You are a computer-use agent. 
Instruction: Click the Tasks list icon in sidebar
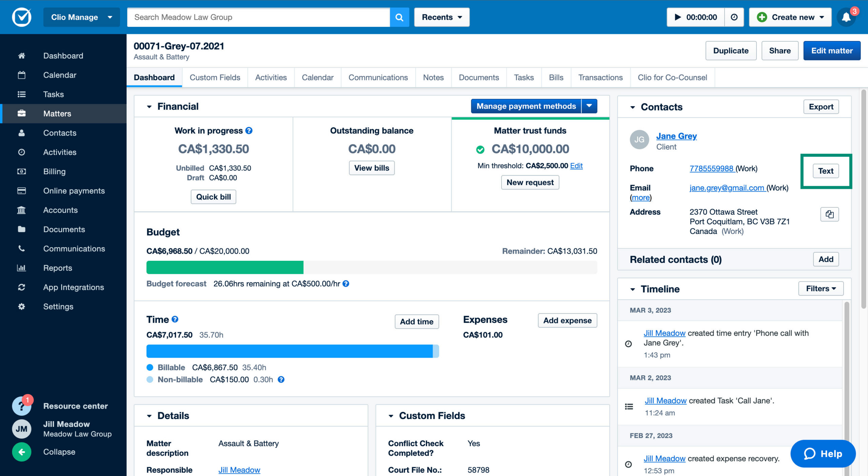[x=21, y=94]
